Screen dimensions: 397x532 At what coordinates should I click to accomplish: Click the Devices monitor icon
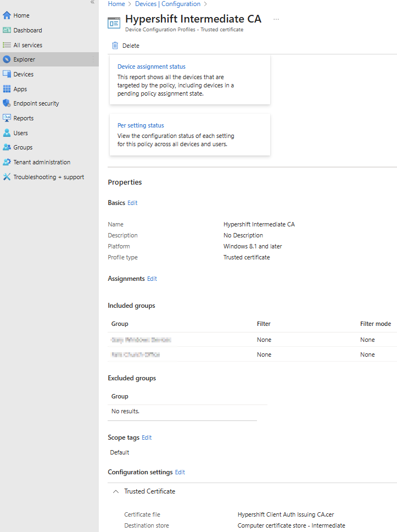coord(7,74)
